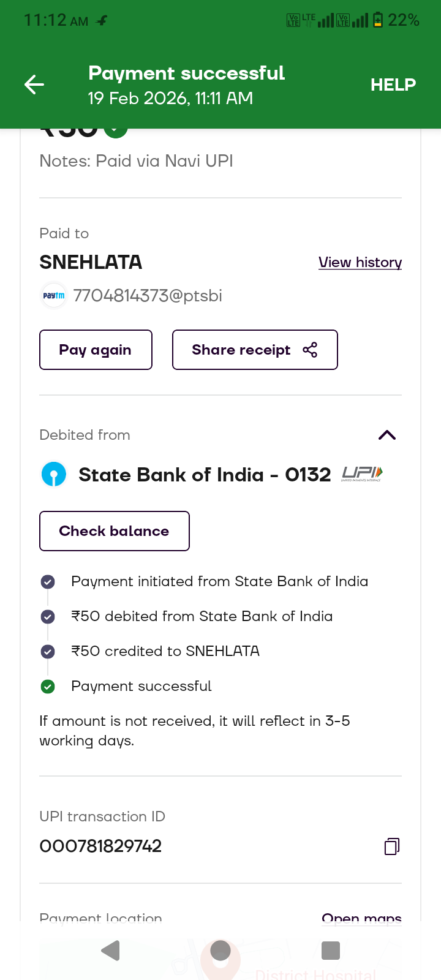
Task: Tap the State Bank of India logo
Action: 54,475
